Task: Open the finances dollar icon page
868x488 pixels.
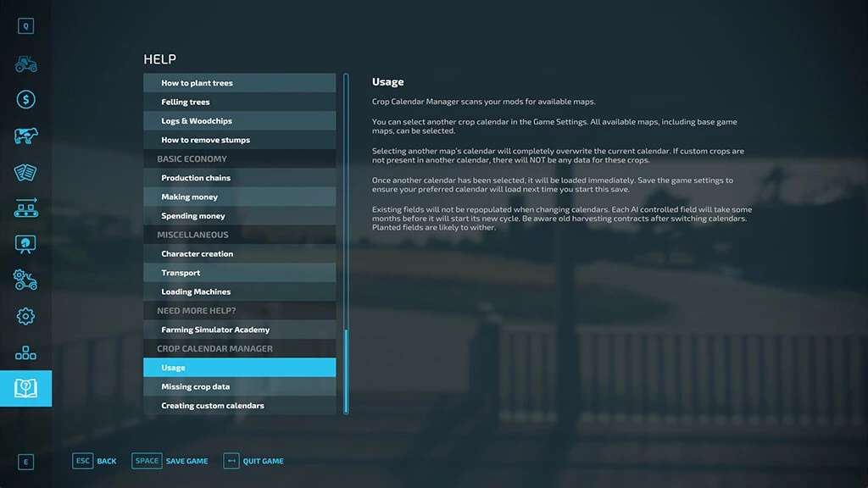Action: pos(25,100)
